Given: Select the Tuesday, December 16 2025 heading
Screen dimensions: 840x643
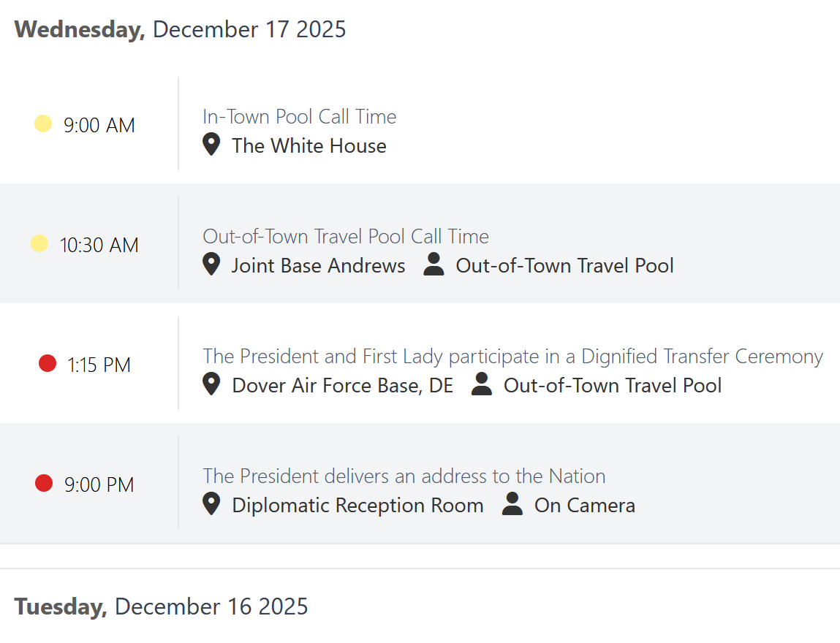Looking at the screenshot, I should pos(161,606).
